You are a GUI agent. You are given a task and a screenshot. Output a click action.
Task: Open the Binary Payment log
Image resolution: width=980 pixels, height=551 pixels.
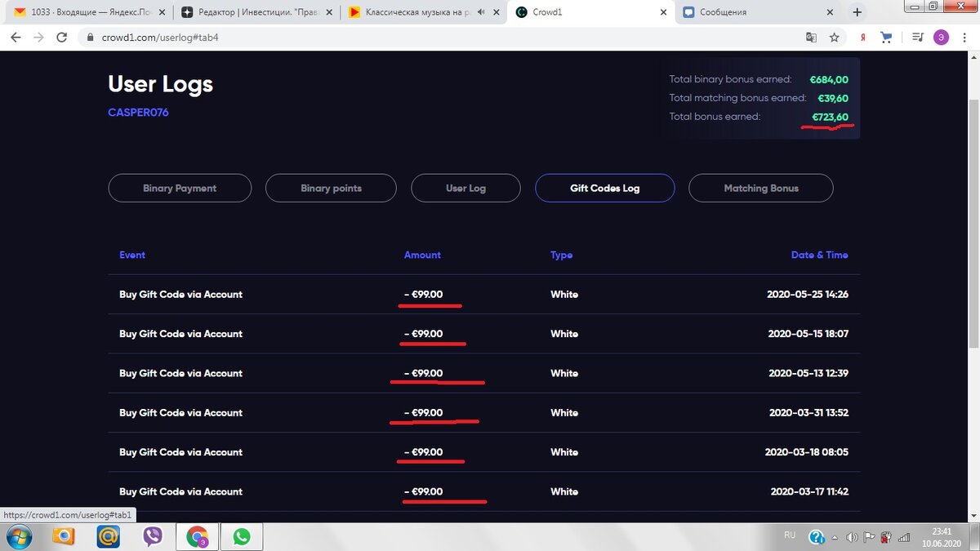180,188
